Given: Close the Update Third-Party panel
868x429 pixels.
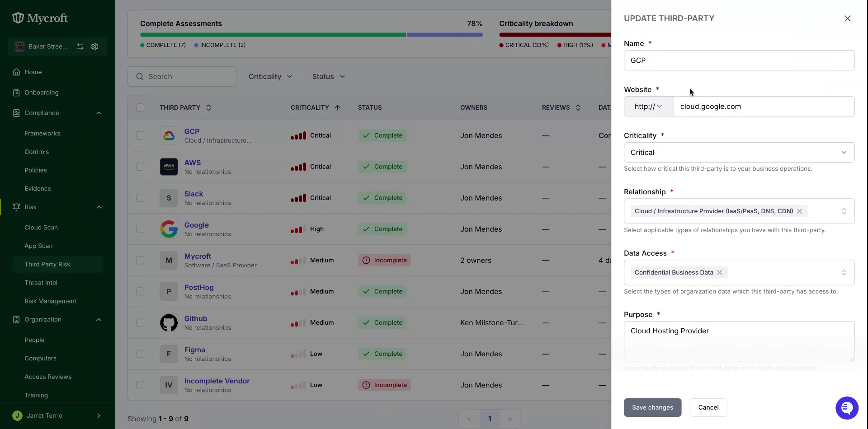Looking at the screenshot, I should coord(847,19).
